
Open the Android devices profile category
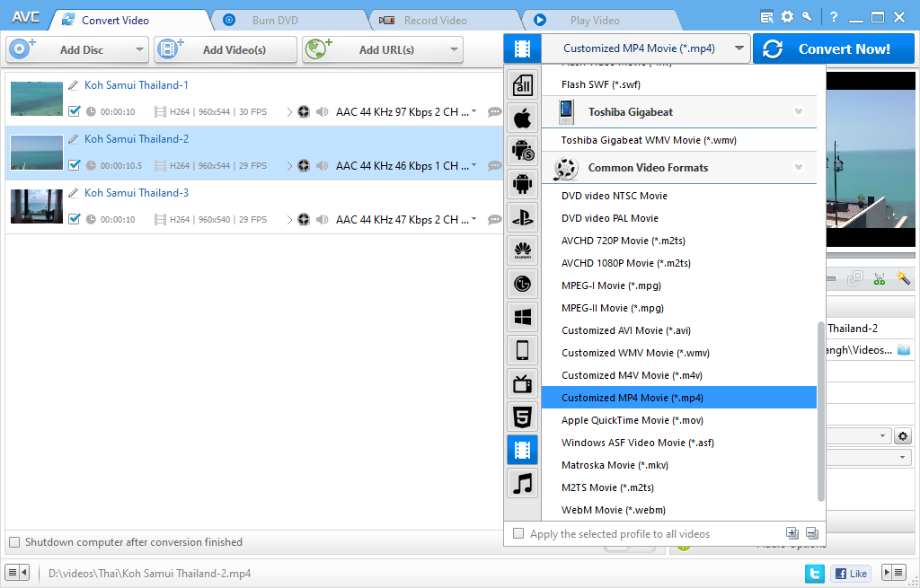[522, 184]
